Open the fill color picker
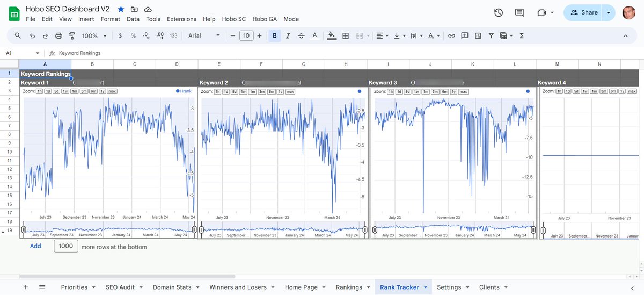The width and height of the screenshot is (644, 295). 332,35
